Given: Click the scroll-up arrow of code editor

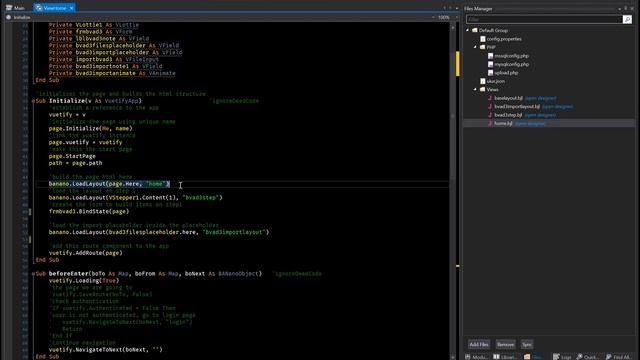Looking at the screenshot, I should [x=453, y=27].
